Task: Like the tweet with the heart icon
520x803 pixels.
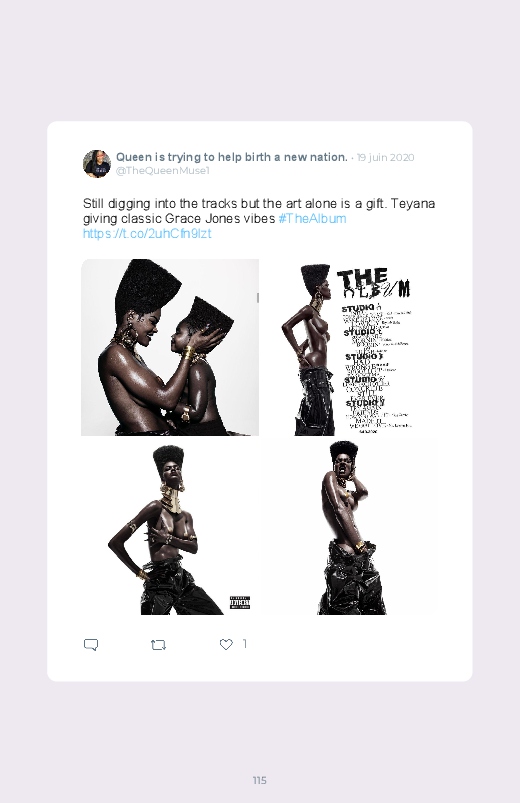Action: pyautogui.click(x=226, y=644)
